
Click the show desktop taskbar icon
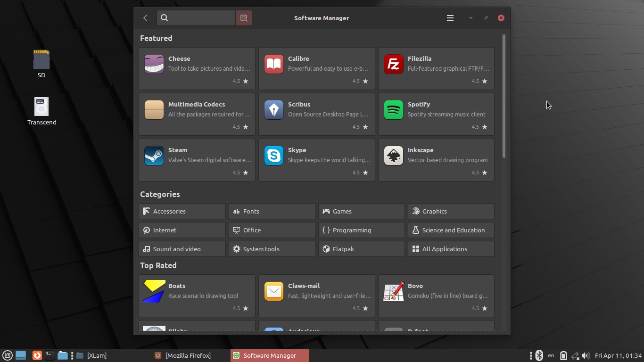pyautogui.click(x=21, y=355)
